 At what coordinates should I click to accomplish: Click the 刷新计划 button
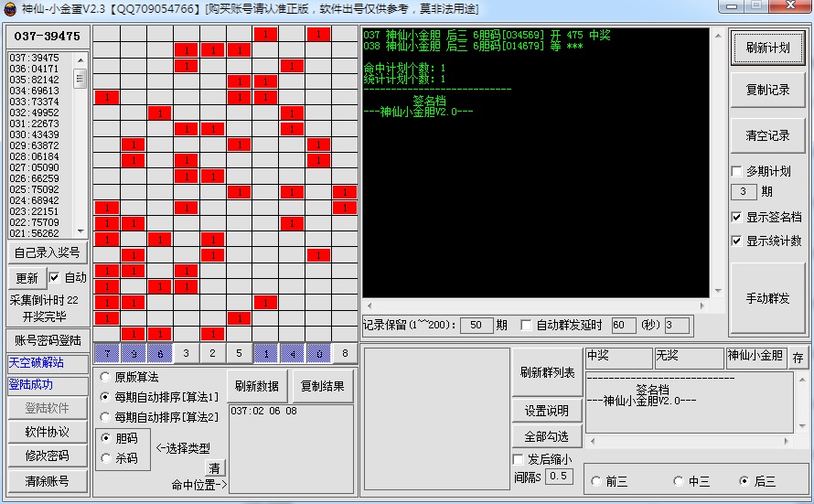767,48
